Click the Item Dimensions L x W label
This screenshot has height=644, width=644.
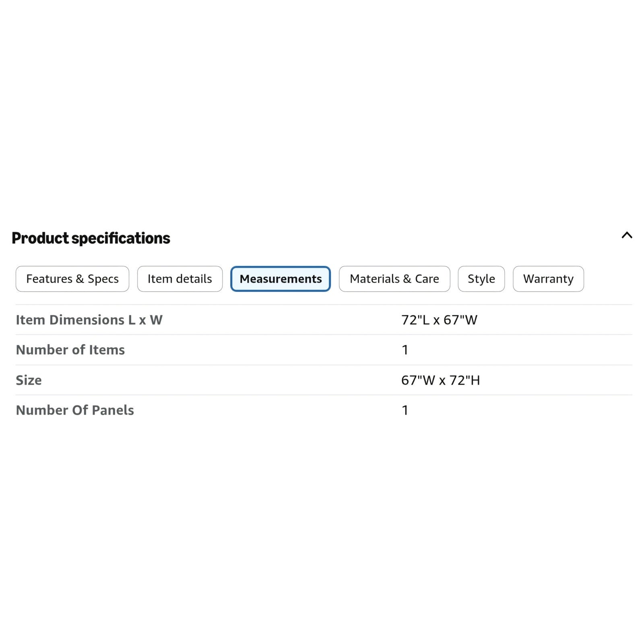(89, 320)
